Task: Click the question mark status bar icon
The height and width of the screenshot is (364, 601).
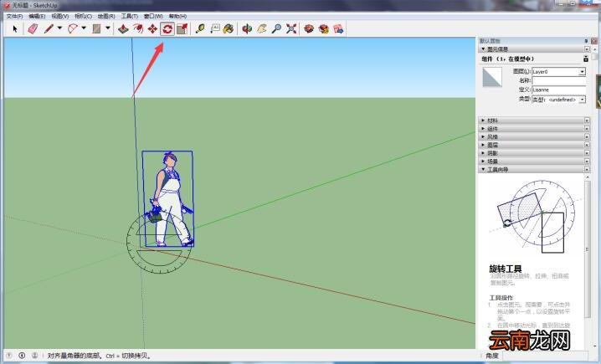Action: pos(9,356)
